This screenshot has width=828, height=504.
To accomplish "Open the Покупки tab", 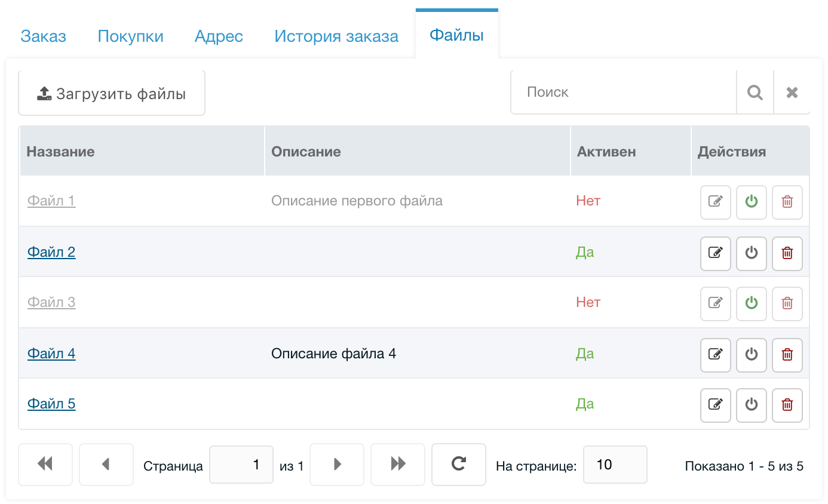I will [x=130, y=36].
